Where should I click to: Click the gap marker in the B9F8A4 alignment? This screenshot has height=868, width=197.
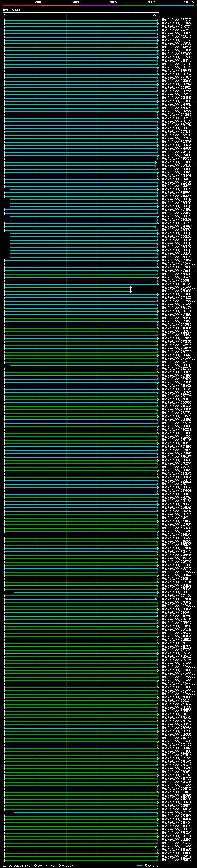pos(33,228)
